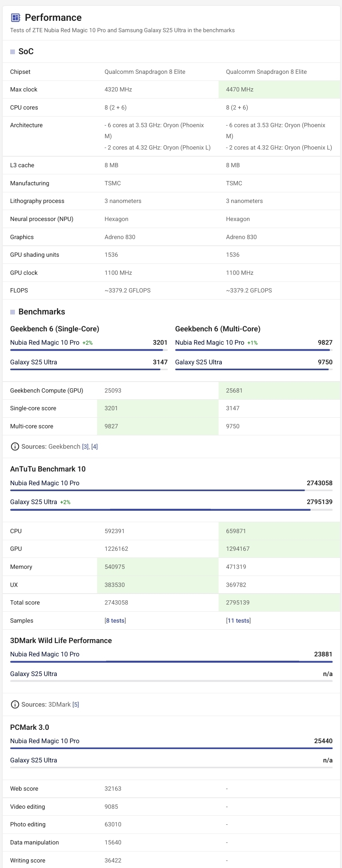342x868 pixels.
Task: Select the Writing score value 36422
Action: point(113,861)
